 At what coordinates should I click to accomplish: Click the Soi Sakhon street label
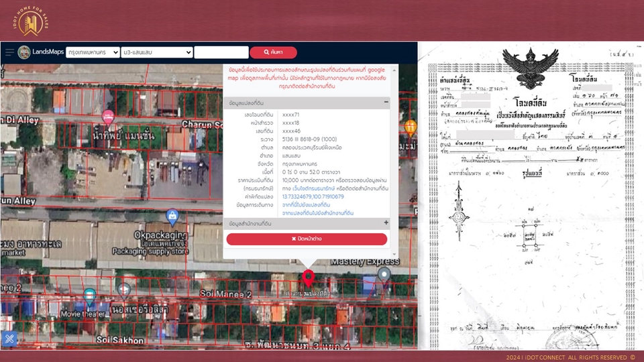pos(120,340)
